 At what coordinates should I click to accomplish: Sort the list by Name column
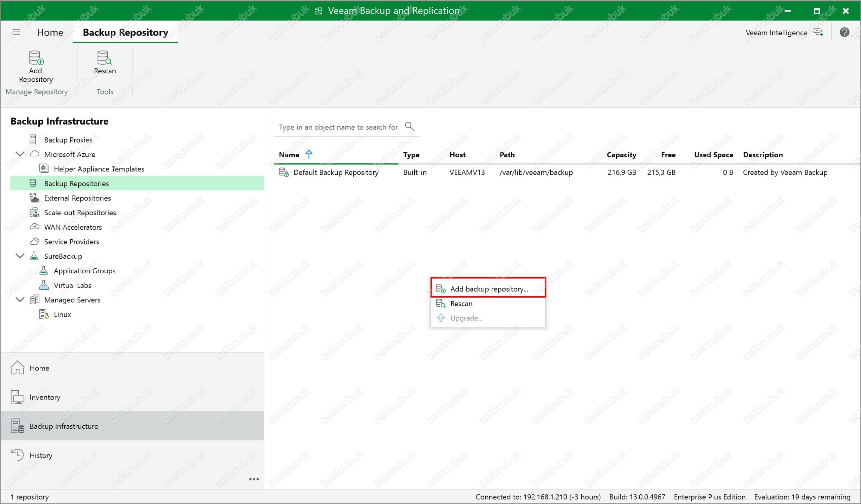coord(289,155)
